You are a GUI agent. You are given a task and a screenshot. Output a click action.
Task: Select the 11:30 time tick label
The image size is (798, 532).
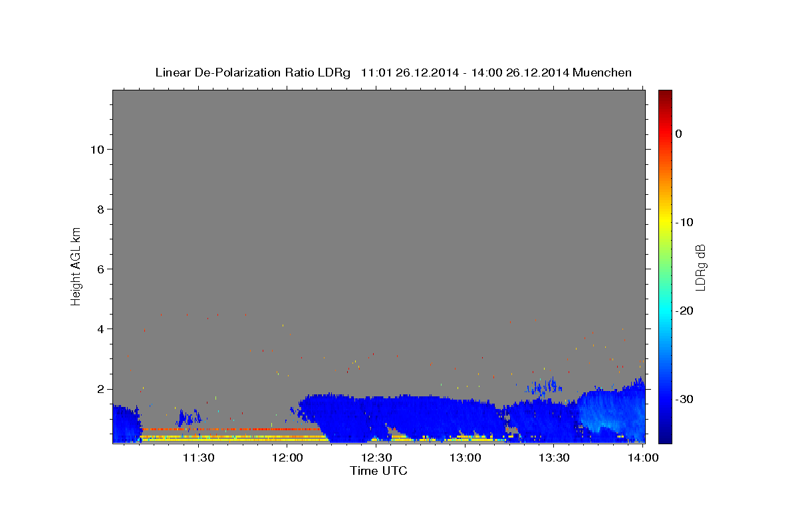coord(198,458)
